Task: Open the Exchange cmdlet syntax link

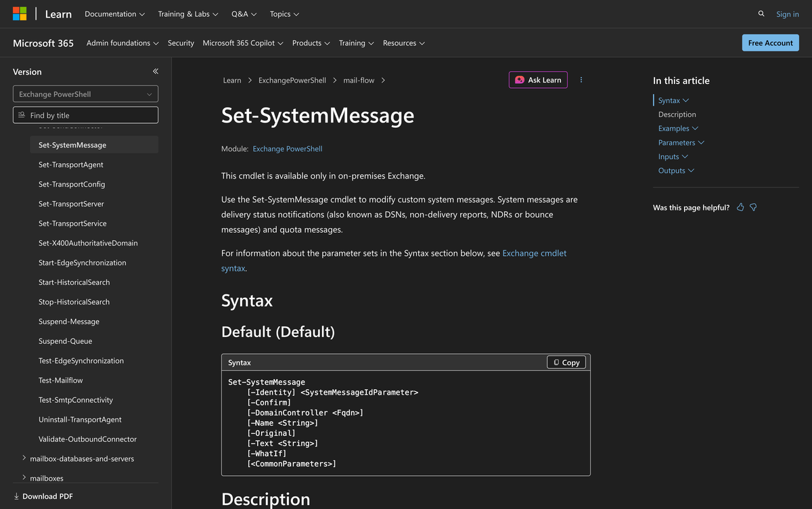Action: (x=394, y=261)
